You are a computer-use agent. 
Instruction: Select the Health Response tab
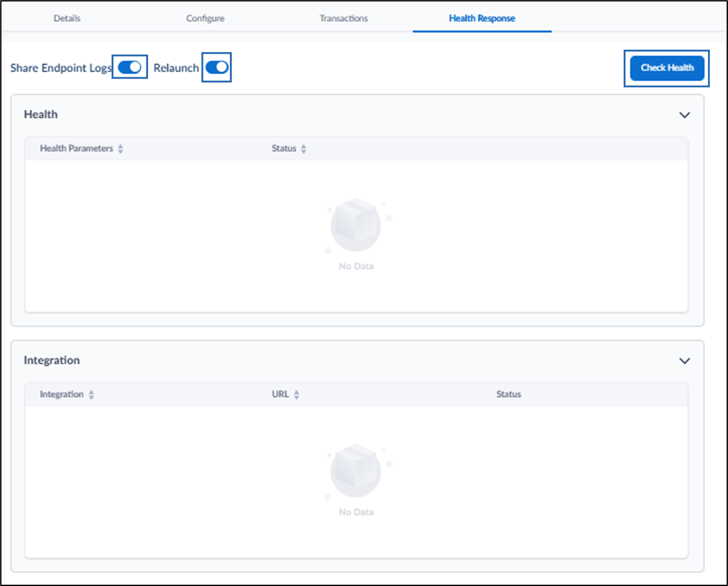tap(482, 18)
